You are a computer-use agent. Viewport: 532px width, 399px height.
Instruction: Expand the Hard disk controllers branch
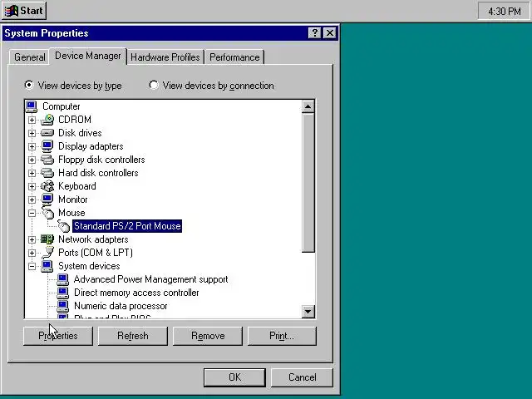click(32, 173)
